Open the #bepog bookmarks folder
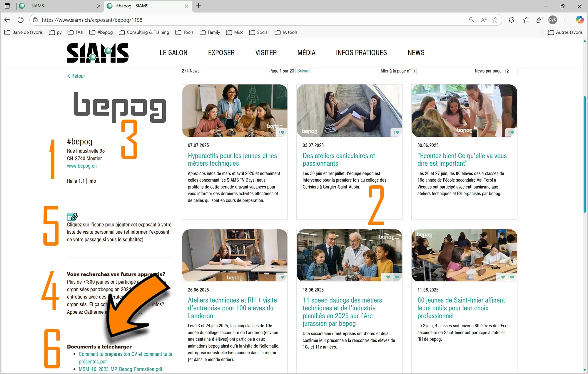Viewport: 588px width, 374px height. click(101, 32)
